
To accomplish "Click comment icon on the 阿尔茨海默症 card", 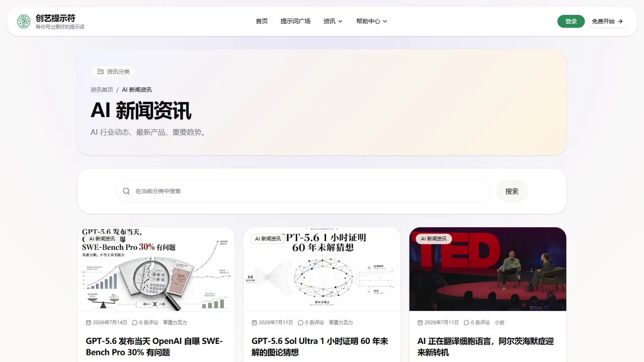I will tap(466, 322).
